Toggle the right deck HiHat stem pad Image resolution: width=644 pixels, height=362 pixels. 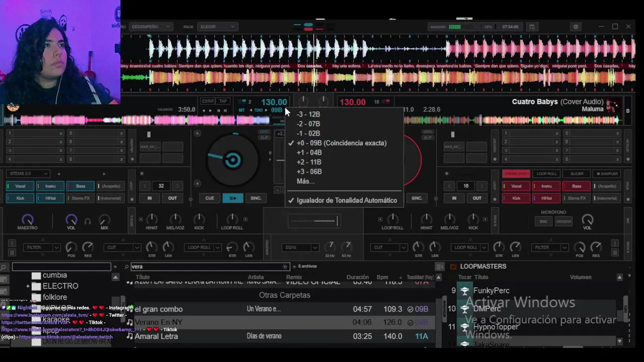click(546, 198)
